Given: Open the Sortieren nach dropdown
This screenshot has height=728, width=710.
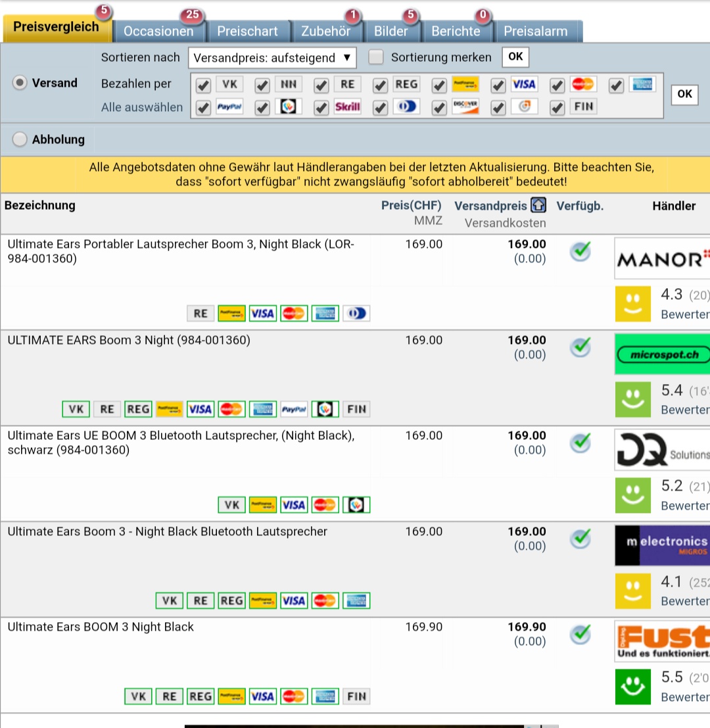Looking at the screenshot, I should pyautogui.click(x=272, y=58).
